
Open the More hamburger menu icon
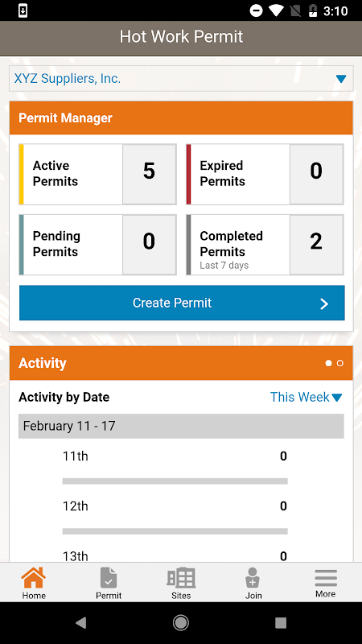tap(326, 578)
